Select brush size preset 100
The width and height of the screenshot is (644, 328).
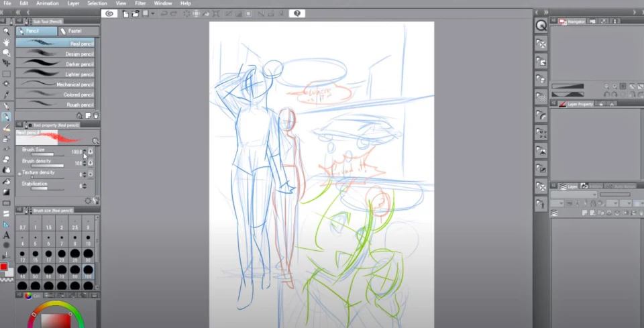pyautogui.click(x=88, y=272)
